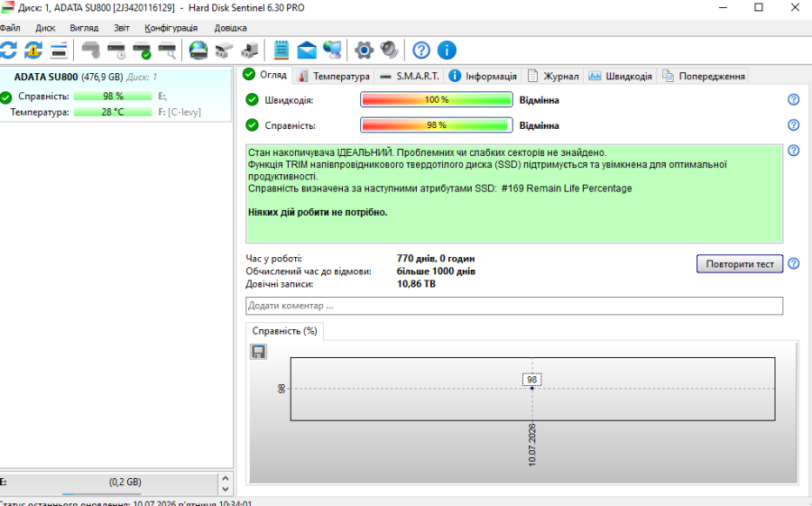This screenshot has width=812, height=506.
Task: Click the E: partition row (0,2 GB)
Action: 109,483
